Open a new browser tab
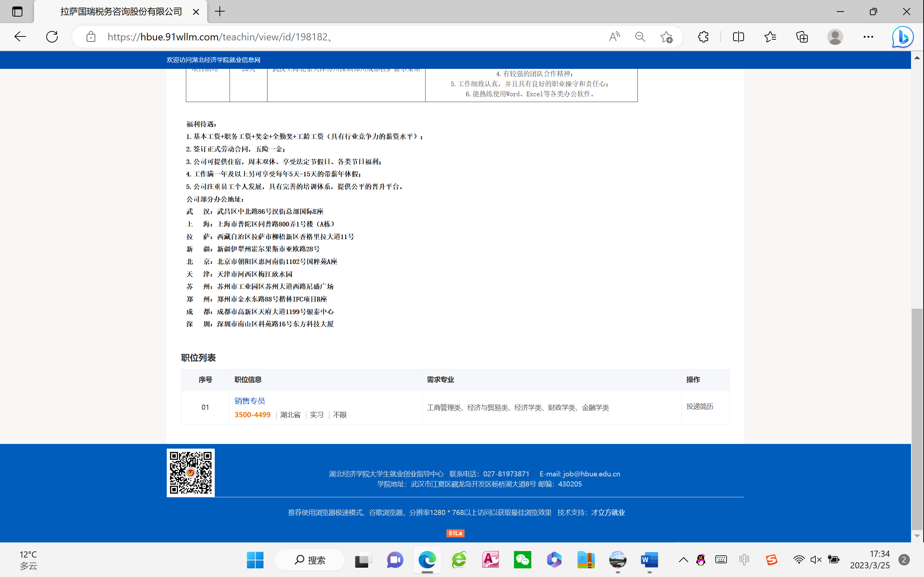The width and height of the screenshot is (924, 577). [220, 12]
